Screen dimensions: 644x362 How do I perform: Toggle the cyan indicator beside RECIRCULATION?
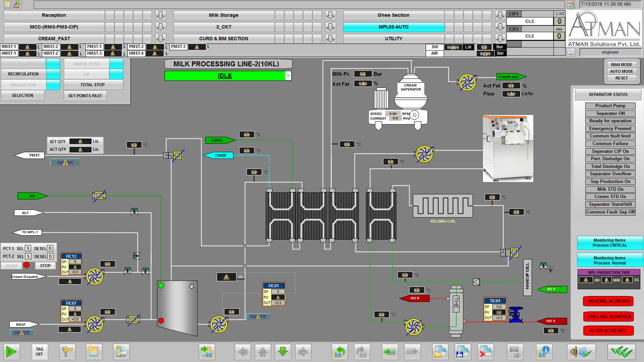coord(53,74)
